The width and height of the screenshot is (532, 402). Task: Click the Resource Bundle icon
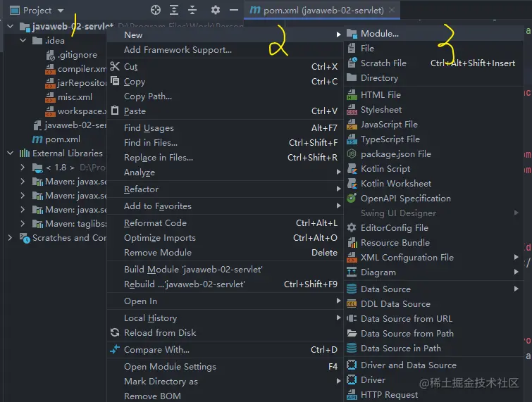352,243
